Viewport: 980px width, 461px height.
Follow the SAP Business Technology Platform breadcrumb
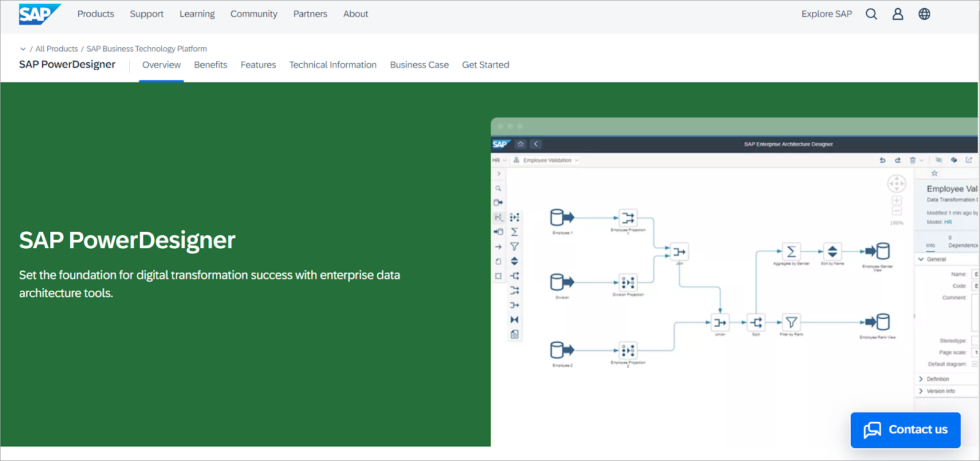pos(146,49)
